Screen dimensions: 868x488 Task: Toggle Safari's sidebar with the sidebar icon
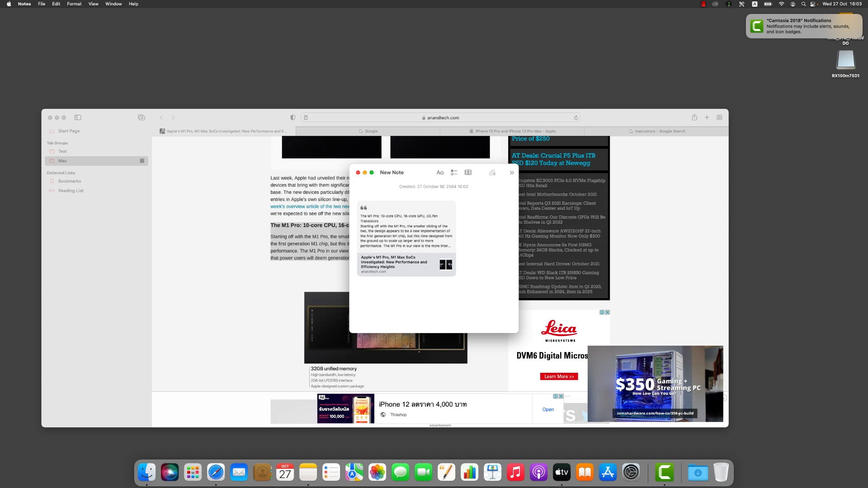78,117
